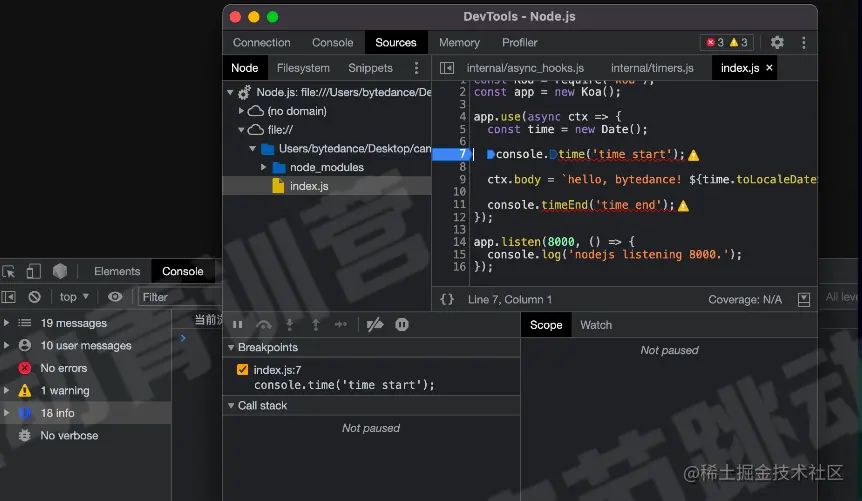This screenshot has height=501, width=862.
Task: Toggle pause on exceptions
Action: coord(402,324)
